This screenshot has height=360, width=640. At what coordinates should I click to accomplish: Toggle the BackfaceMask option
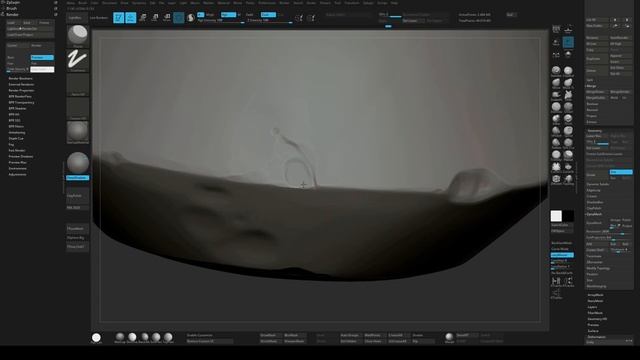point(562,243)
